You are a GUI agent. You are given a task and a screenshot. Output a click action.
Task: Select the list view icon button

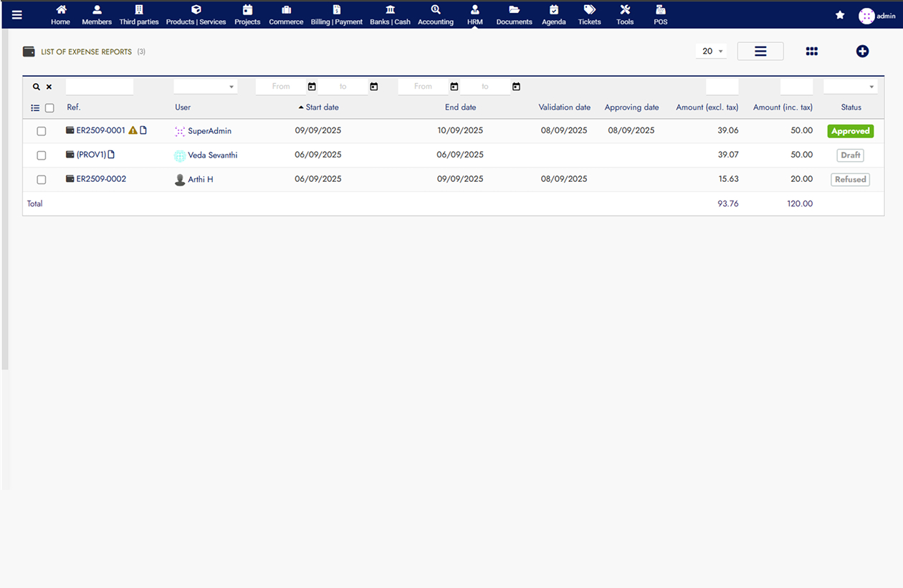(x=760, y=51)
